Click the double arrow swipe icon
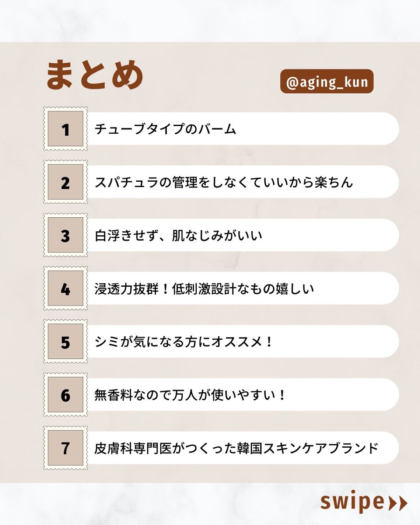 pos(399,503)
